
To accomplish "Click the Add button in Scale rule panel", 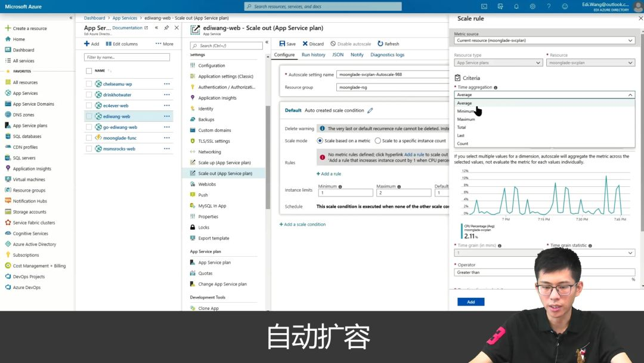I will tap(470, 302).
